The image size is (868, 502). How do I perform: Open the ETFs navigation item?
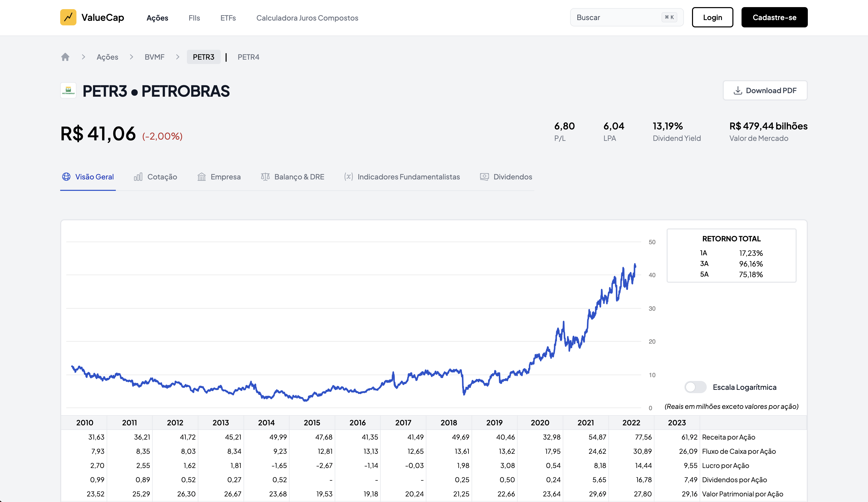(x=228, y=18)
